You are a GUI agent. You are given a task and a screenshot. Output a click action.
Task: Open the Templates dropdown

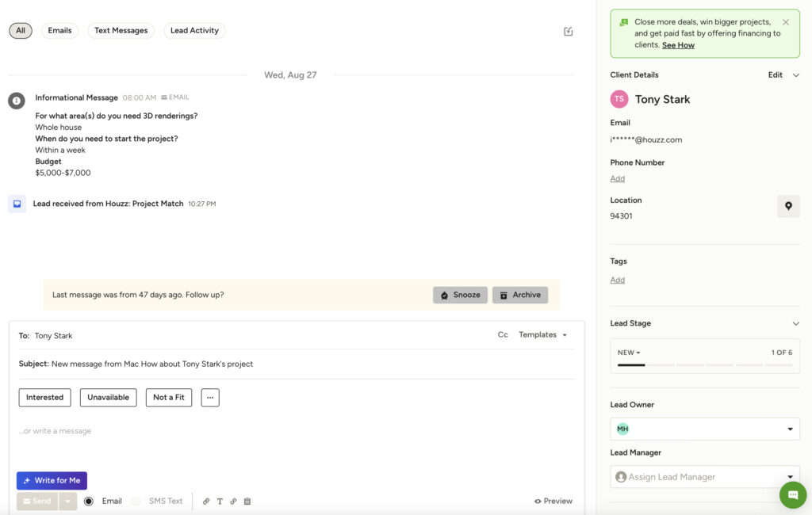542,334
